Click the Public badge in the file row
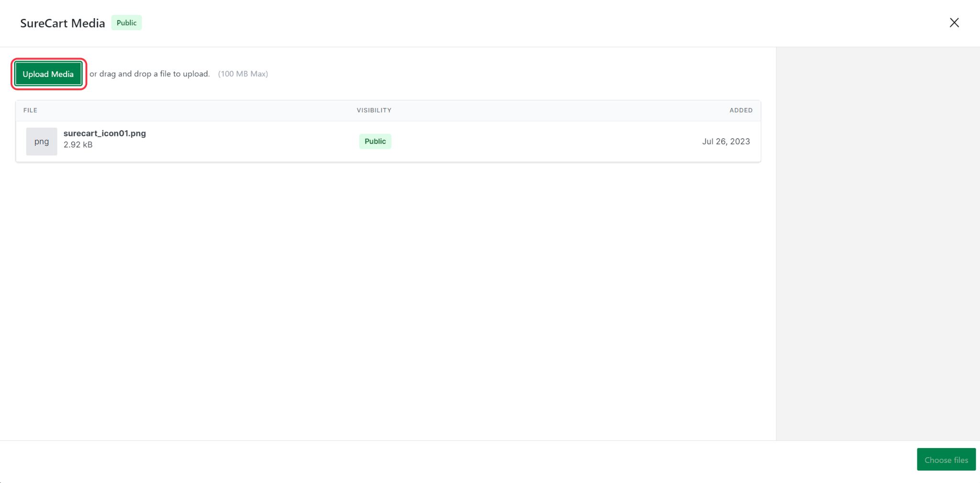Image resolution: width=980 pixels, height=483 pixels. 375,142
